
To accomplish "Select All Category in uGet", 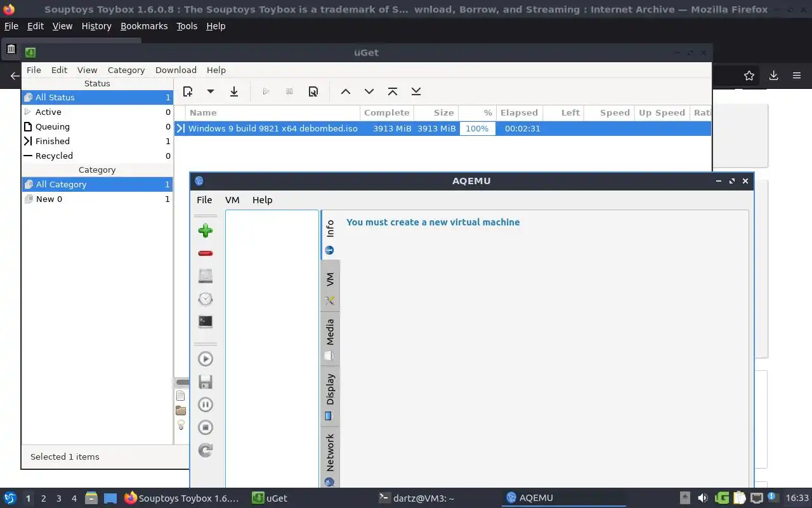I will (x=97, y=184).
